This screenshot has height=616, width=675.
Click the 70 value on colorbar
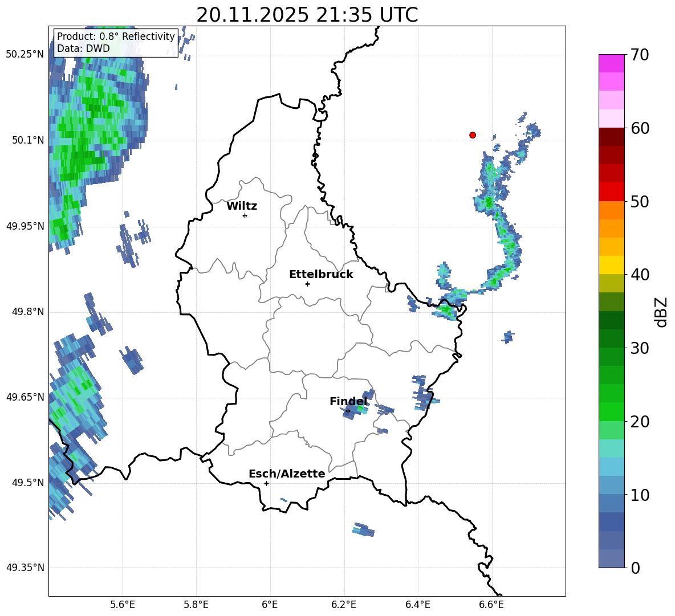point(640,55)
